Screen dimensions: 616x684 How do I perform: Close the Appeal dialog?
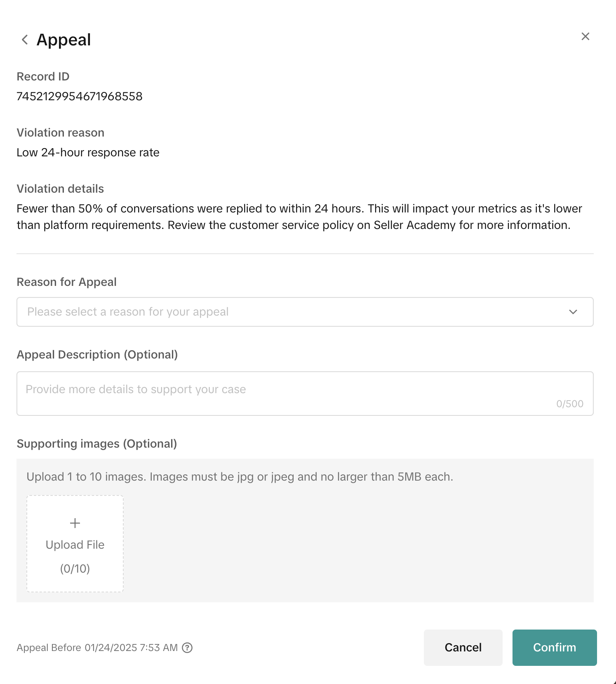(585, 37)
